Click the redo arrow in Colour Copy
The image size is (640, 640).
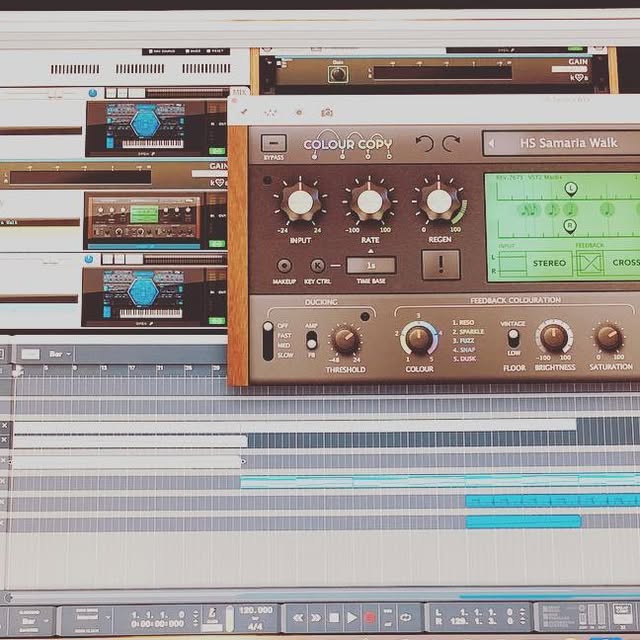[451, 144]
